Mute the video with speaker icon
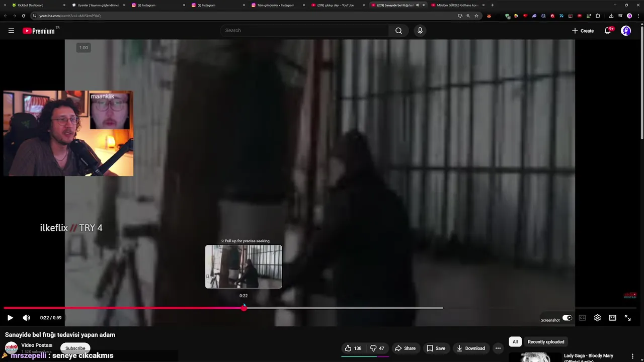This screenshot has width=644, height=362. click(27, 318)
